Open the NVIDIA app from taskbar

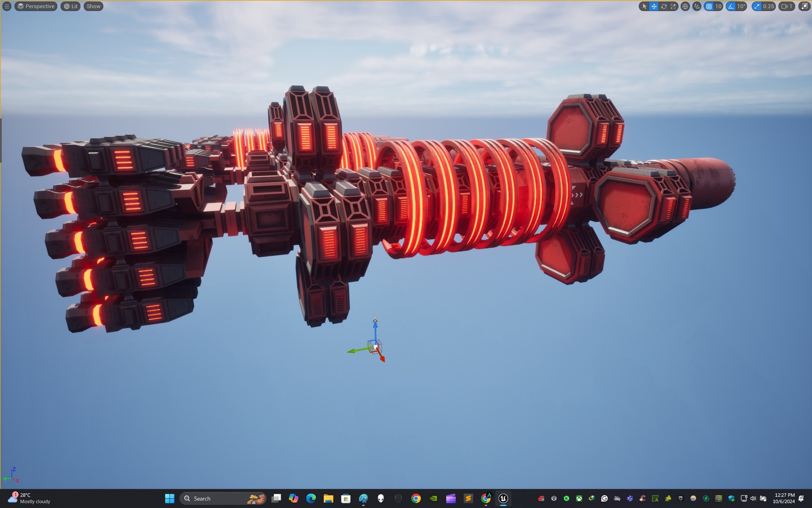pos(433,498)
